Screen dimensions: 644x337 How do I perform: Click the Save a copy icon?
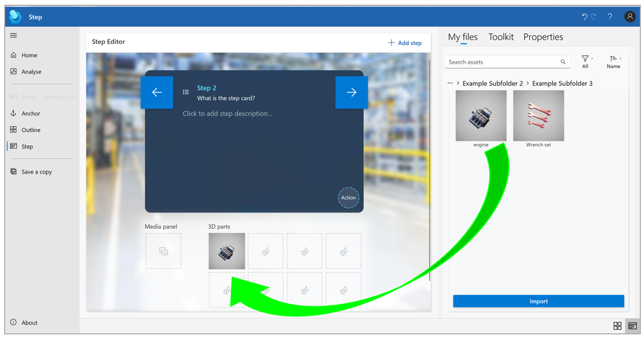[x=14, y=171]
